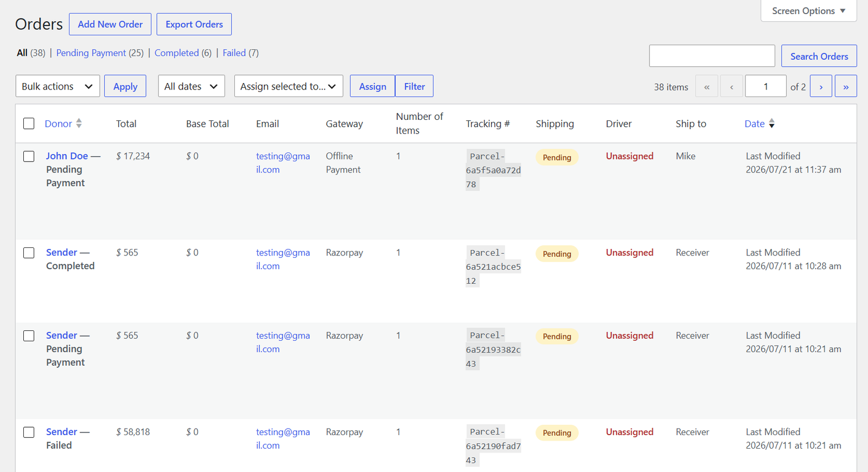Image resolution: width=868 pixels, height=472 pixels.
Task: Click tracking number Parcel-6a52193382c43
Action: click(x=493, y=350)
